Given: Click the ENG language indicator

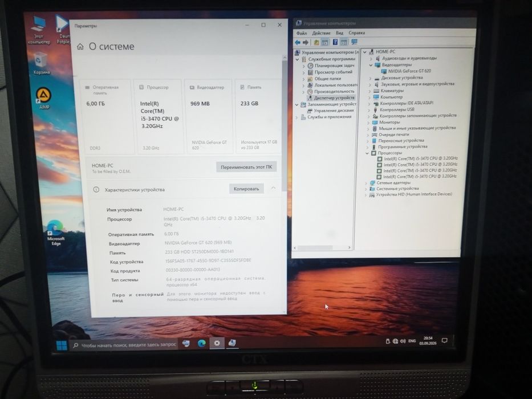Looking at the screenshot, I should click(x=412, y=341).
